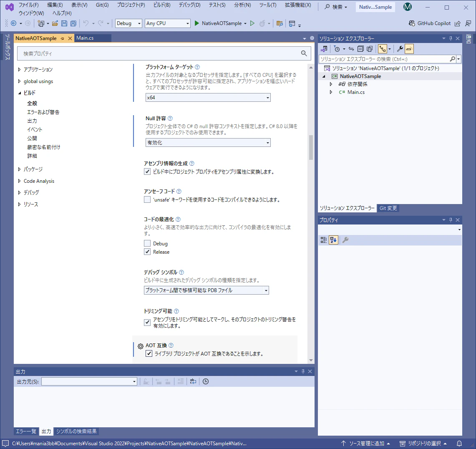
Task: Open the Null 許容 有効化 dropdown
Action: 208,143
